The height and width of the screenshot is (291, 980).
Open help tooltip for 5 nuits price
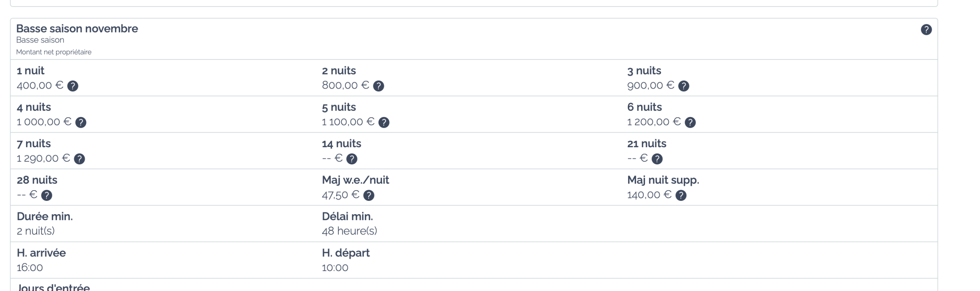click(384, 122)
